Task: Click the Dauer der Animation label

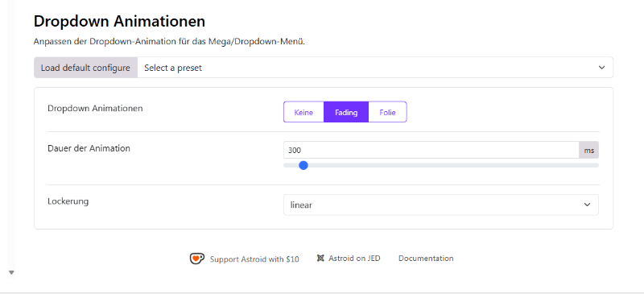Action: pos(89,148)
